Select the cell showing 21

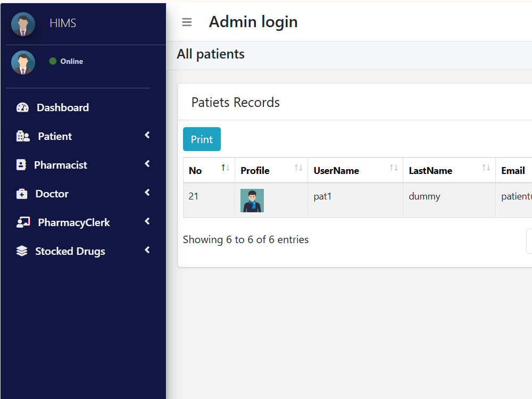coord(209,201)
